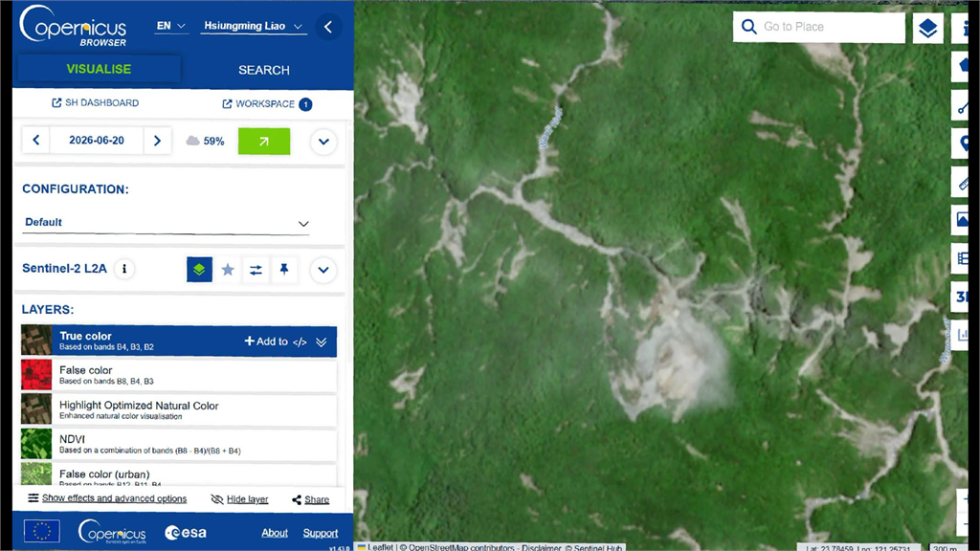Click the False color red thumbnail
980x551 pixels.
[36, 375]
